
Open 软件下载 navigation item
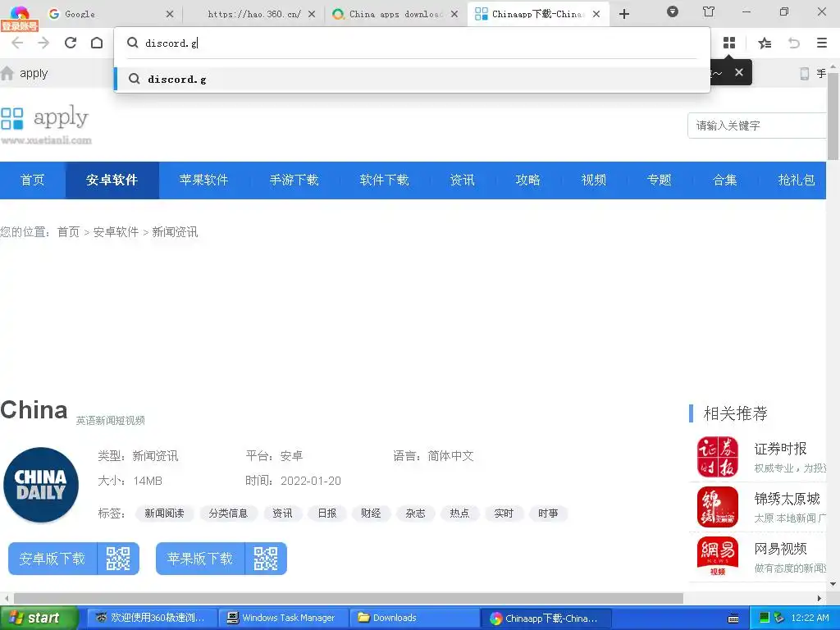click(x=384, y=180)
